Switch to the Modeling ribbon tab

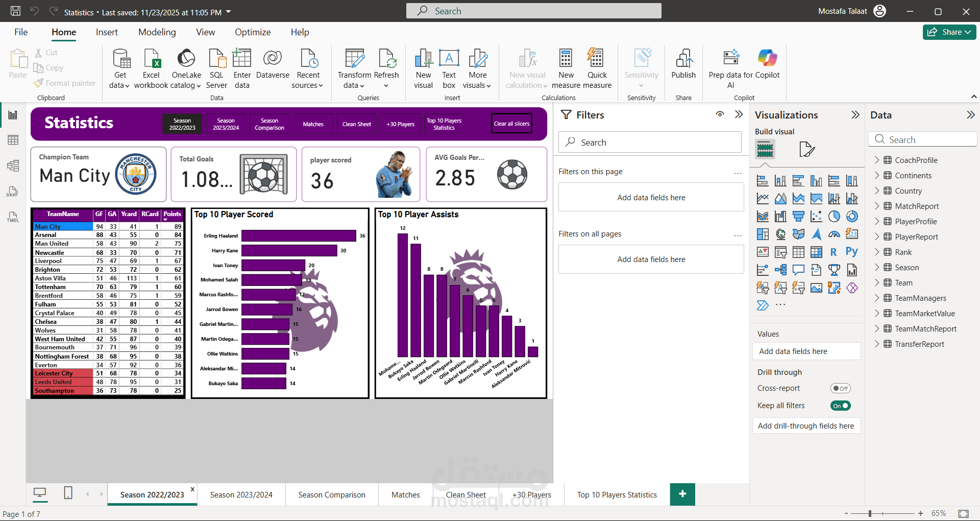coord(157,32)
